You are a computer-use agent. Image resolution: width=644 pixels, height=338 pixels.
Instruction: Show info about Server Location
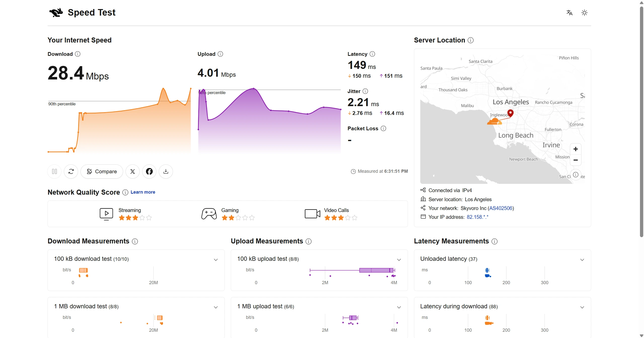(x=470, y=40)
